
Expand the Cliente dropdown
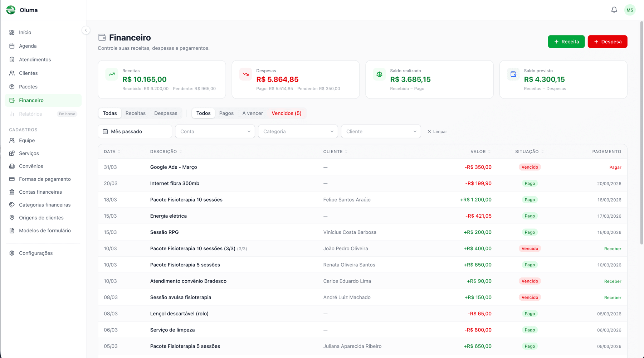tap(381, 131)
